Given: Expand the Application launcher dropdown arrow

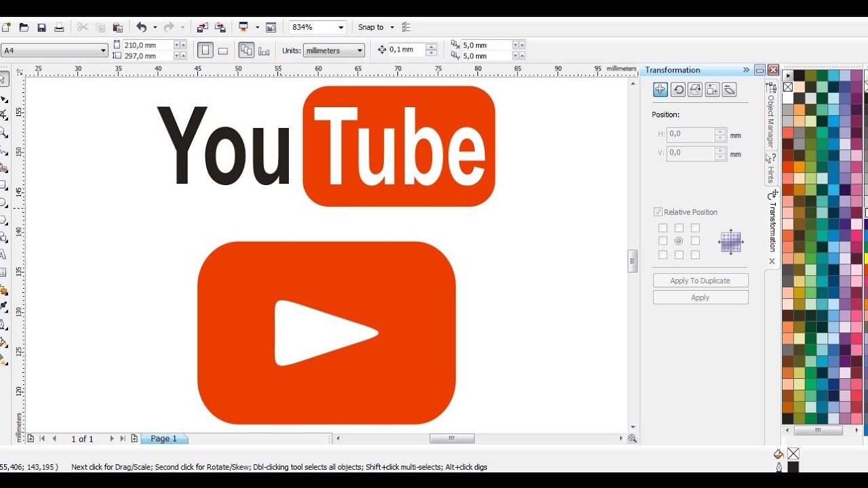Looking at the screenshot, I should [x=257, y=27].
